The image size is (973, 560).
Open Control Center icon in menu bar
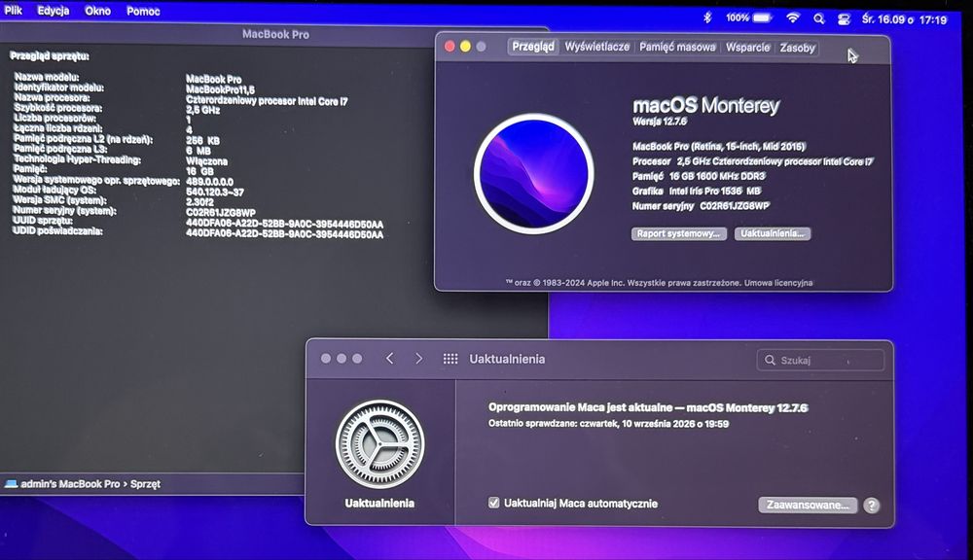click(x=844, y=19)
